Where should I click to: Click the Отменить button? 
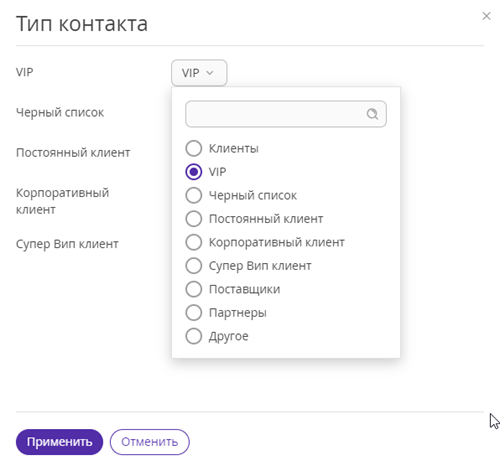tap(150, 442)
